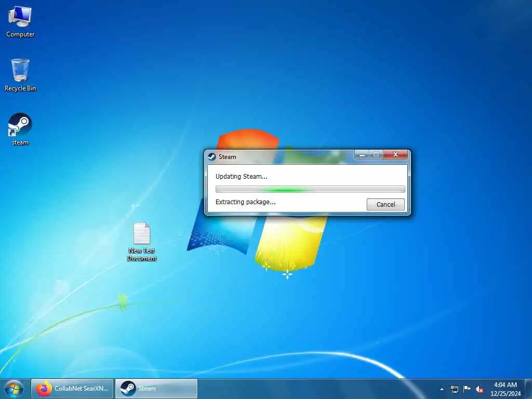Viewport: 532px width, 399px height.
Task: Switch to Firefox CollabNet SearXN taskbar window
Action: 72,389
